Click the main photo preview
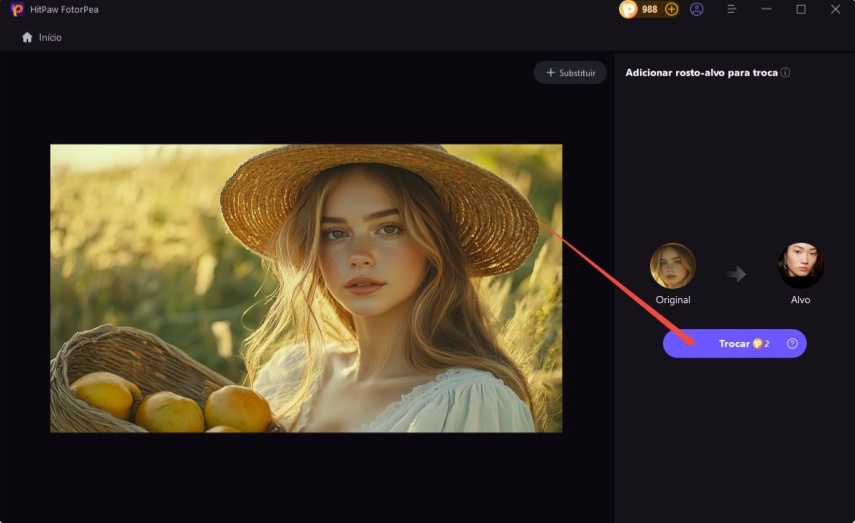855x523 pixels. (306, 288)
